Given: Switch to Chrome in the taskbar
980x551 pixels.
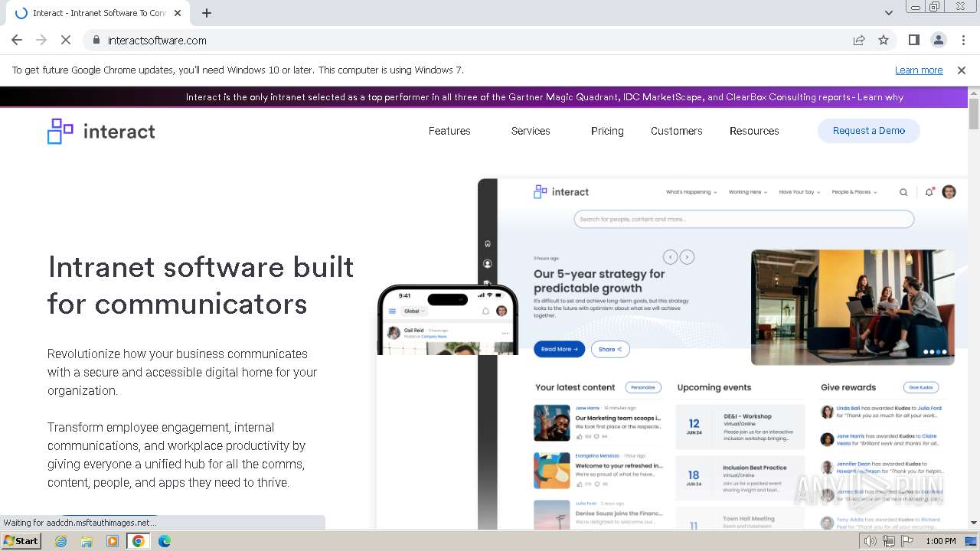Looking at the screenshot, I should [139, 541].
